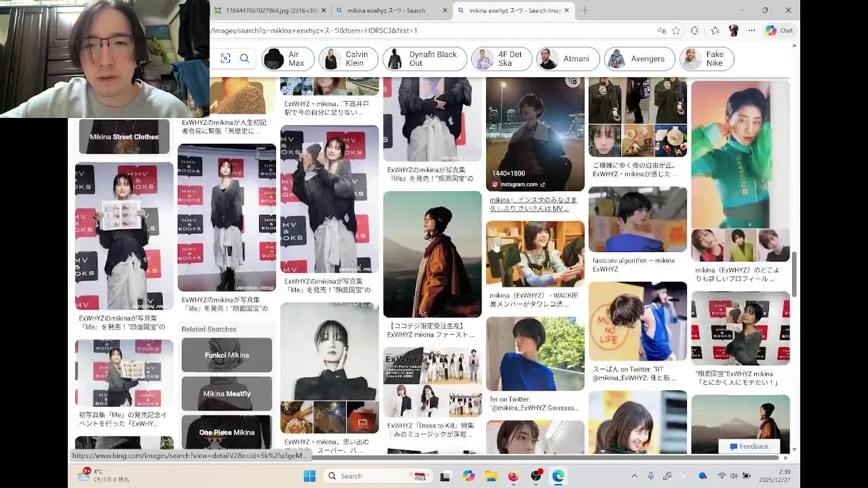Open Windows Start menu
Screen dimensions: 868x488
pos(309,476)
